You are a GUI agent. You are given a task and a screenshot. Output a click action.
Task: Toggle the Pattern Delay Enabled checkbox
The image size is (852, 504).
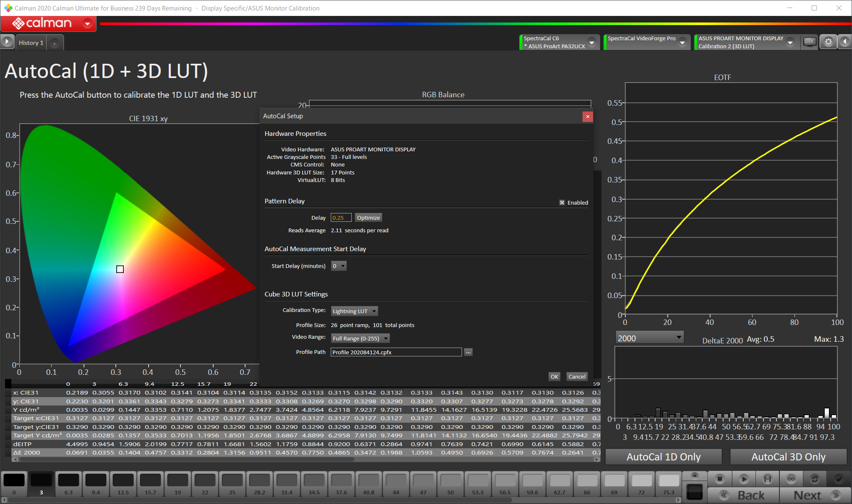(562, 203)
